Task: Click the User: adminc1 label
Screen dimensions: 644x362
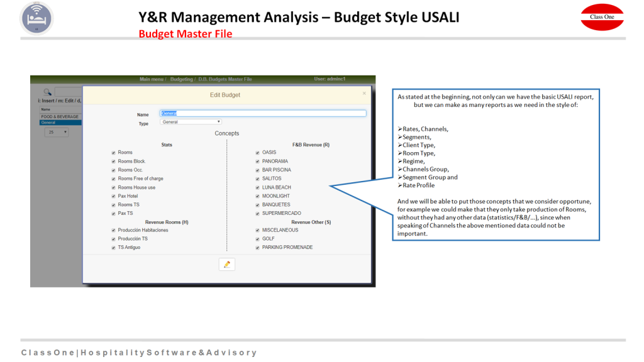Action: pos(330,79)
